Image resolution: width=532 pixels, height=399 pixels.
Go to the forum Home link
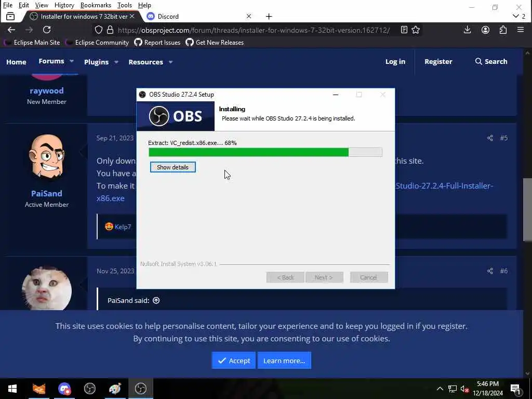pos(16,62)
